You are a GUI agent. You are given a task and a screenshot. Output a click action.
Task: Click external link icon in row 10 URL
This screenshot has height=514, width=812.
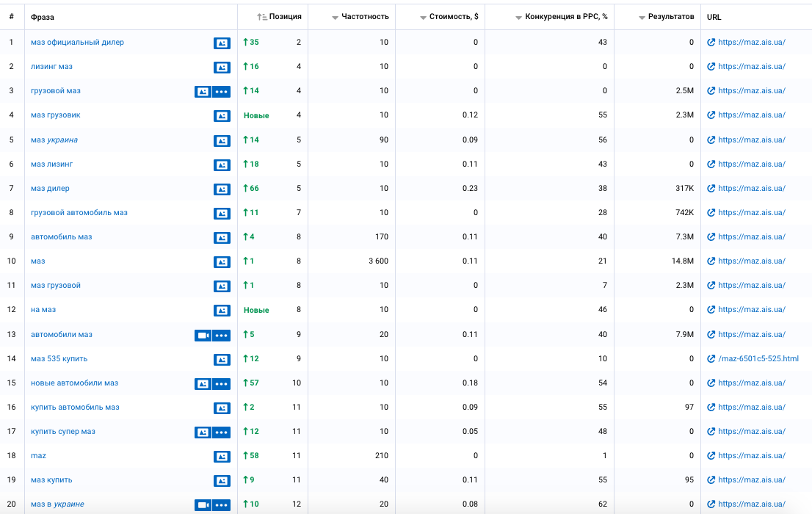711,261
